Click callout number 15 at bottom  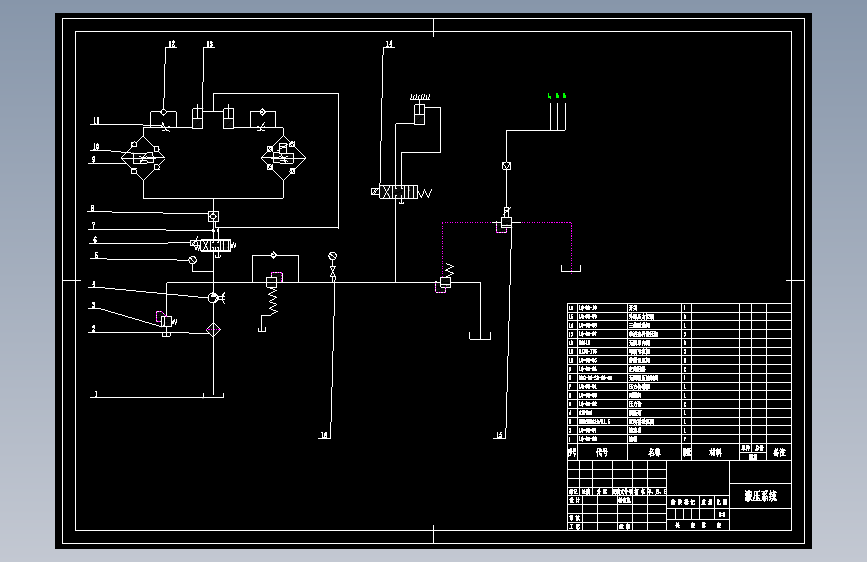[x=499, y=435]
